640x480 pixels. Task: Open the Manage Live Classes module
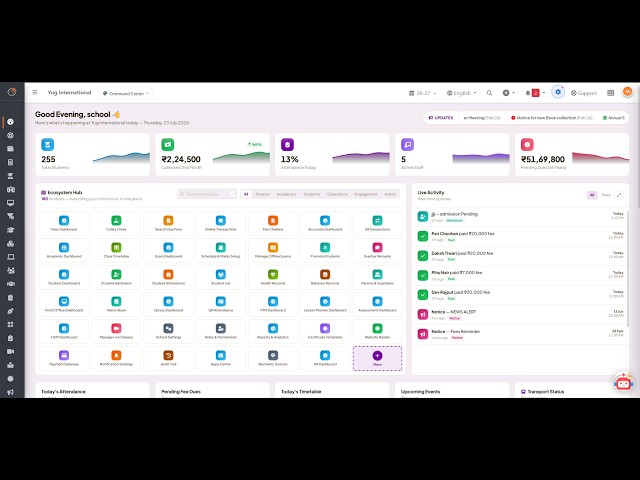coord(116,331)
